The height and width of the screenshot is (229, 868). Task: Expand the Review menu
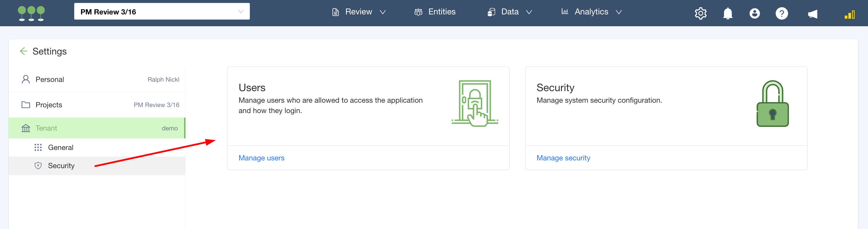tap(358, 12)
